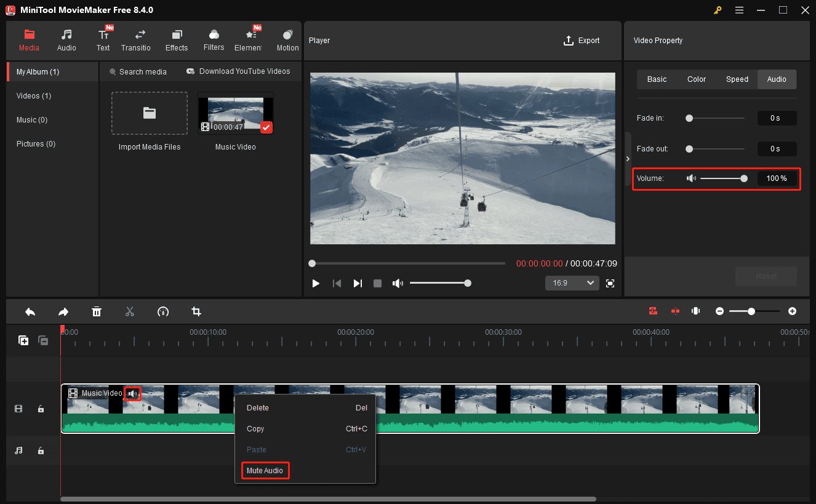The height and width of the screenshot is (504, 816).
Task: Select the Split tool in the timeline toolbar
Action: [x=130, y=311]
